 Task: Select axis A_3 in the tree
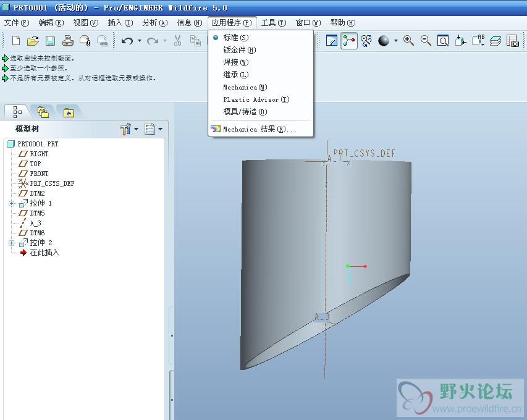pos(35,223)
